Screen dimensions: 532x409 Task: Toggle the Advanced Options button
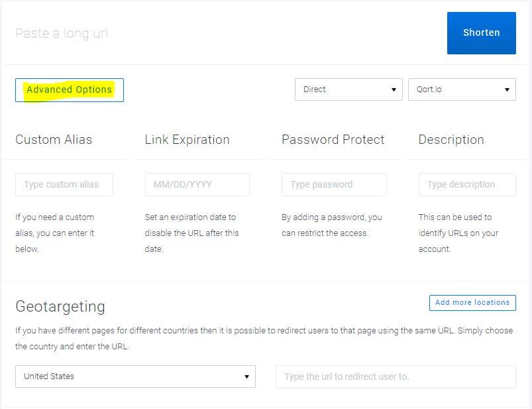[x=70, y=90]
